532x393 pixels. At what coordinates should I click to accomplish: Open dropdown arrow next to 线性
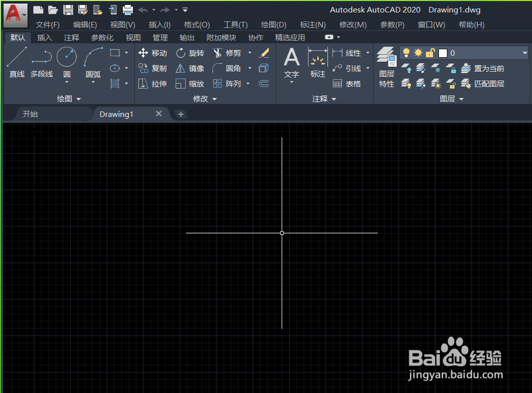368,53
